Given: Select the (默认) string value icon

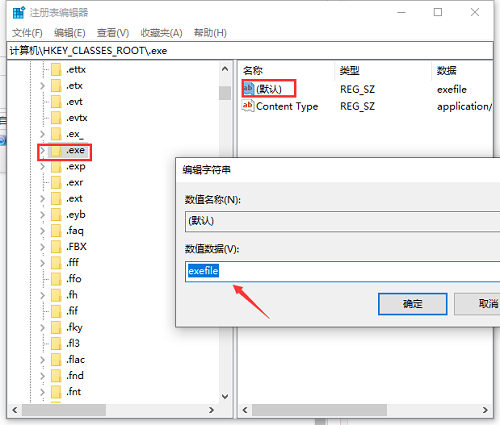Looking at the screenshot, I should 248,89.
